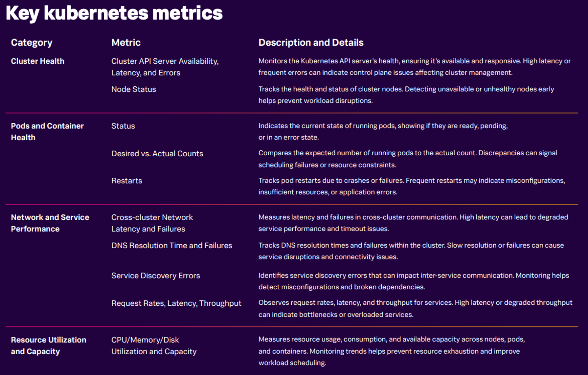Select DNS Resolution Time and Failures
Viewport: 588px width, 375px height.
pos(172,246)
